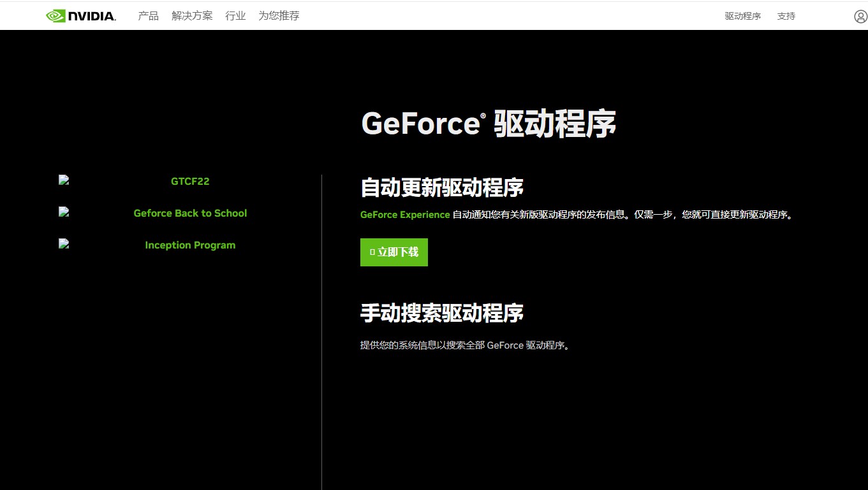Open the GTCF22 link
The width and height of the screenshot is (868, 490).
click(x=190, y=181)
